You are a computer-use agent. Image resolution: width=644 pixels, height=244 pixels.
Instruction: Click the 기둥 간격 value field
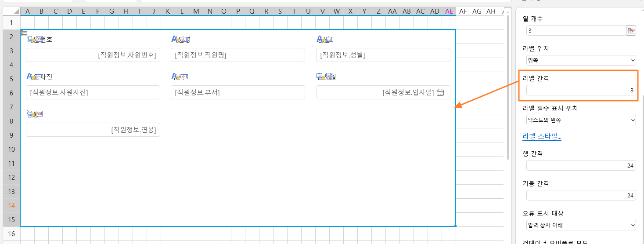coord(581,195)
